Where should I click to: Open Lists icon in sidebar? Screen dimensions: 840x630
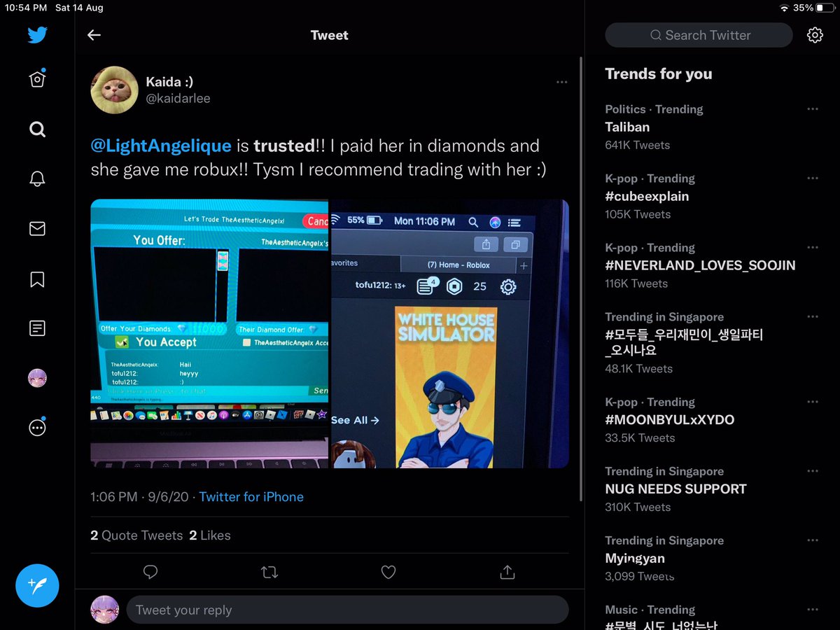click(x=37, y=328)
